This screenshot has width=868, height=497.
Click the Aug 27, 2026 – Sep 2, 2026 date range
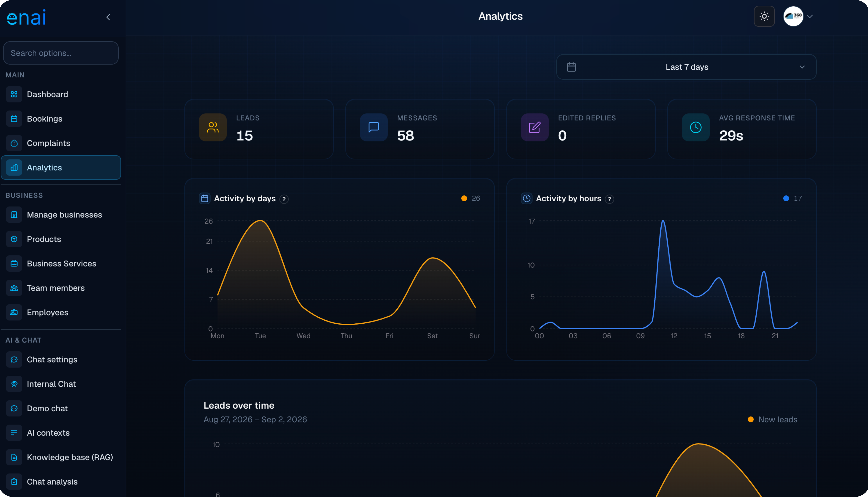[255, 420]
